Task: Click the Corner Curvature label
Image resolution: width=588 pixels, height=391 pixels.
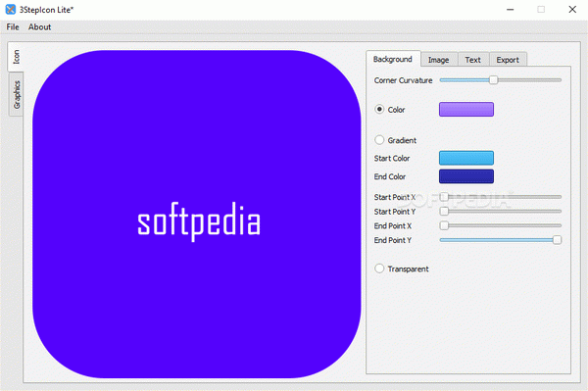Action: [x=403, y=80]
